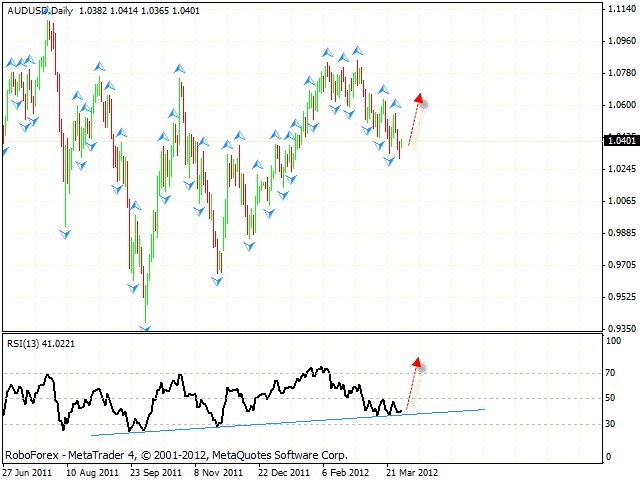Click the 27 Jun 2011 date label
Image resolution: width=640 pixels, height=480 pixels.
(x=27, y=473)
